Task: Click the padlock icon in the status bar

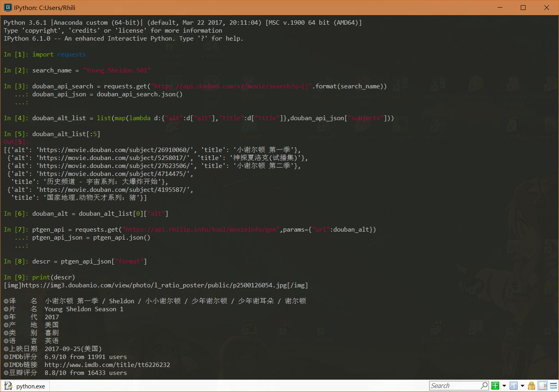Action: coord(532,386)
